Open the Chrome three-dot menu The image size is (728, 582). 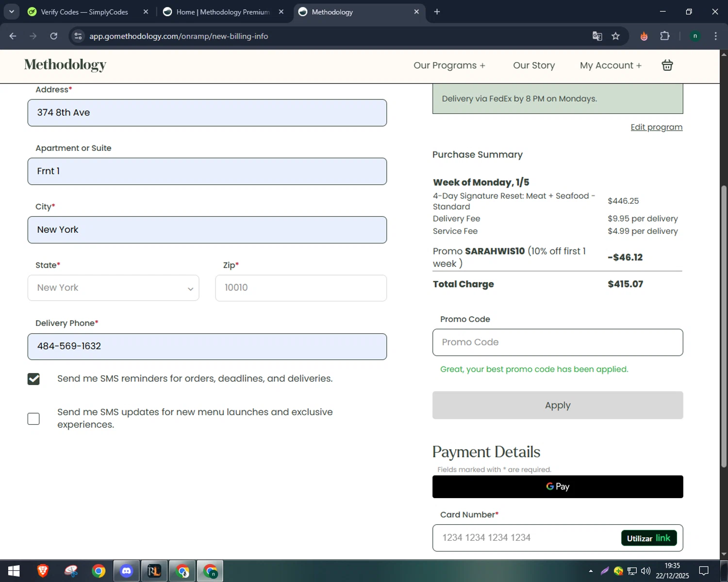(x=715, y=36)
